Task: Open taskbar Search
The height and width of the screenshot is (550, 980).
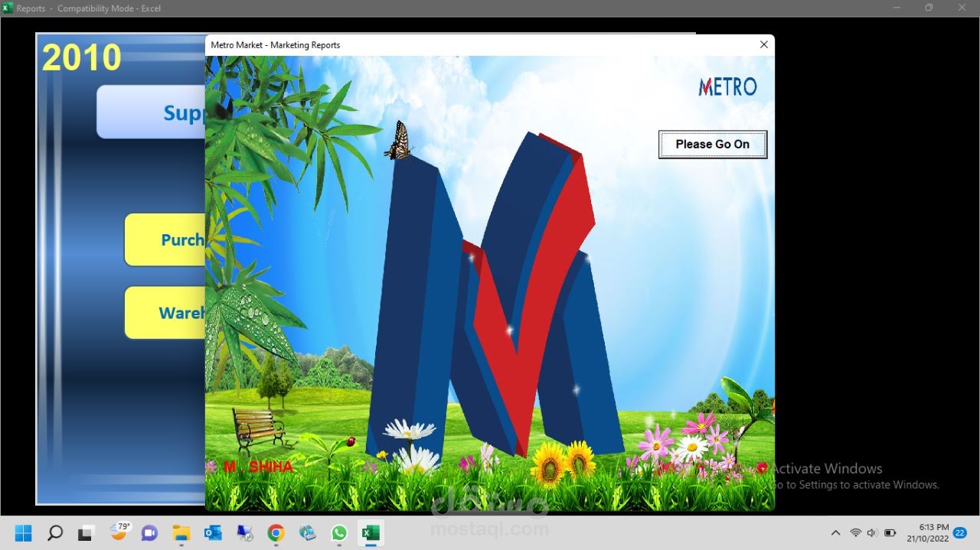Action: pyautogui.click(x=55, y=532)
